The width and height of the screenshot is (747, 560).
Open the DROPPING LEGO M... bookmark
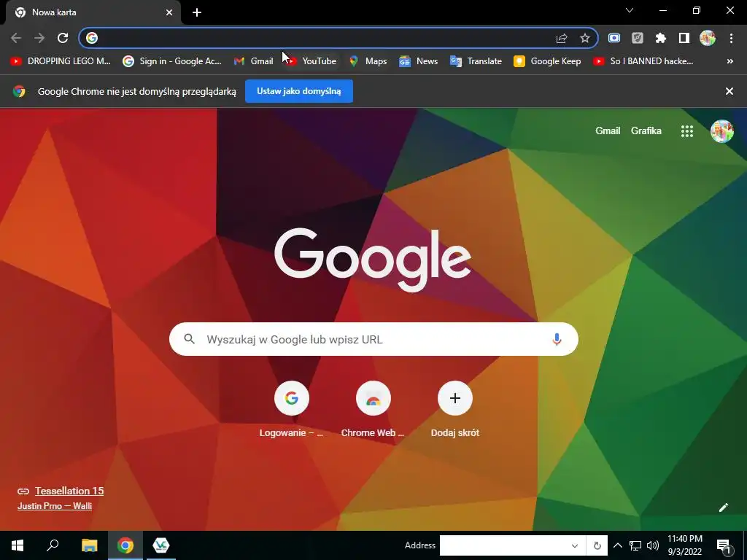click(x=61, y=61)
